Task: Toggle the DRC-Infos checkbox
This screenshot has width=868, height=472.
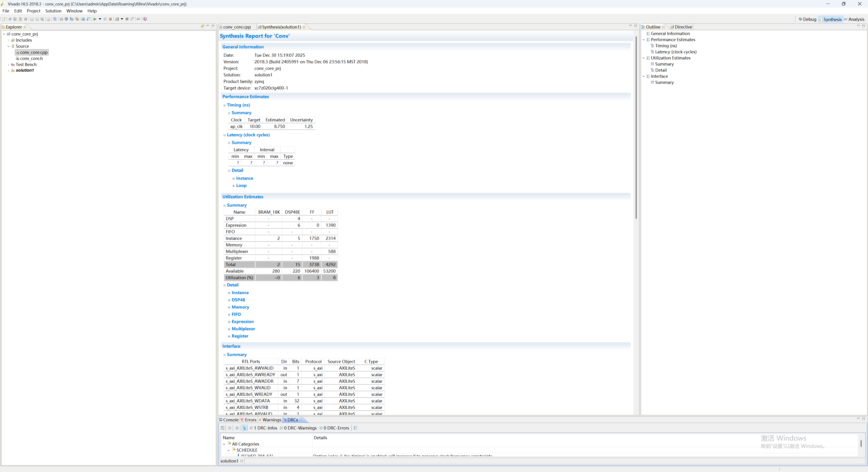Action: 251,428
